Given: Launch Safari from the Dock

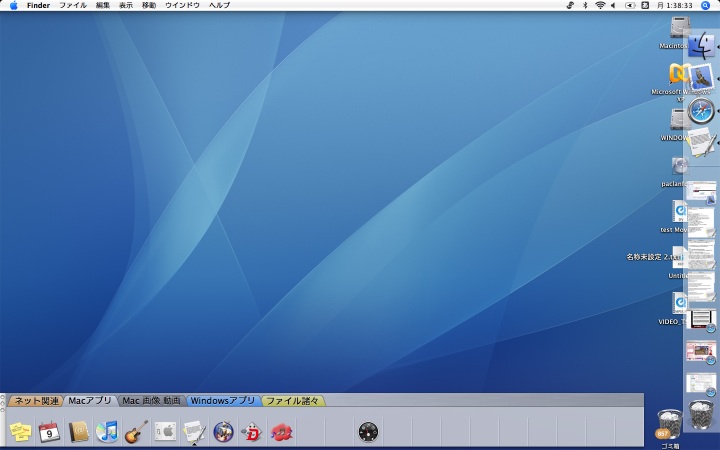Looking at the screenshot, I should tap(701, 111).
